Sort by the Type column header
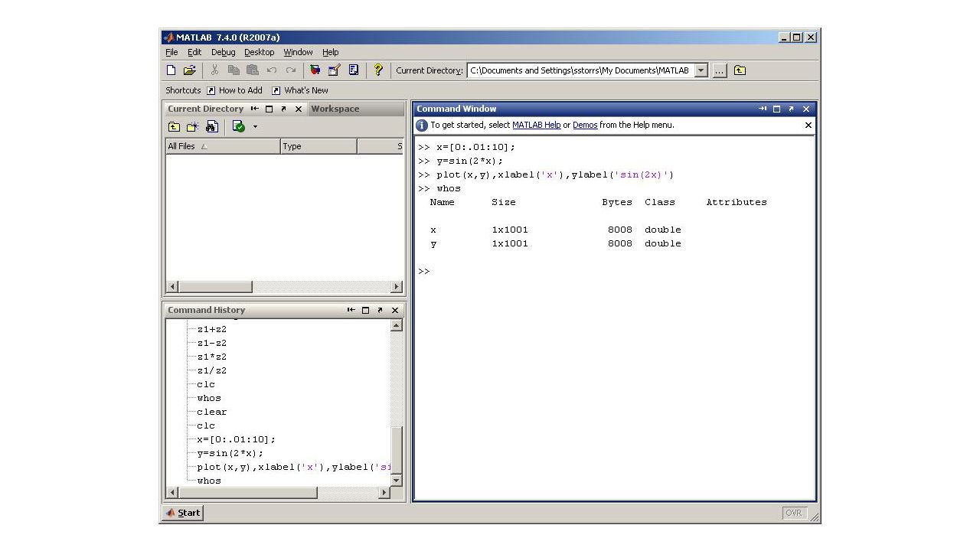The height and width of the screenshot is (551, 980). point(319,146)
